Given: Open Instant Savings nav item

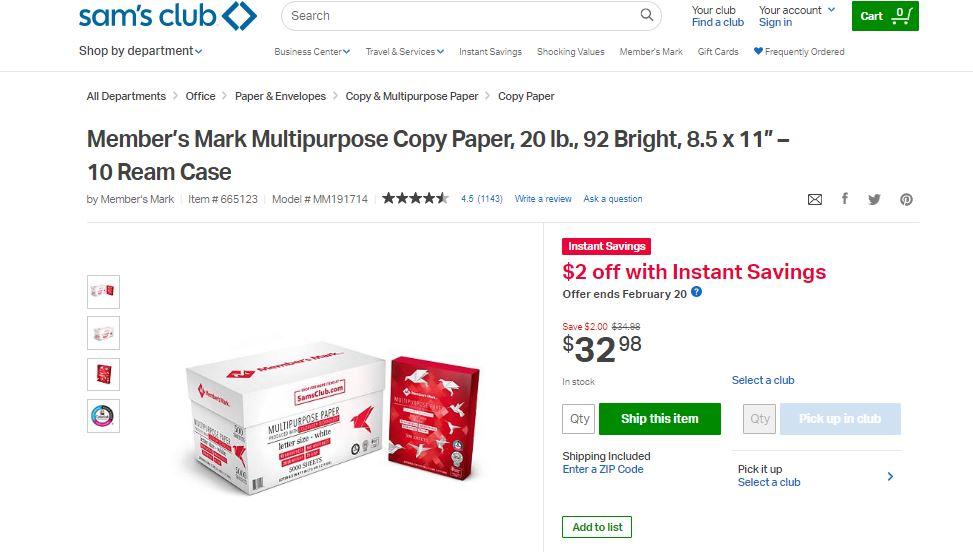Looking at the screenshot, I should [490, 51].
